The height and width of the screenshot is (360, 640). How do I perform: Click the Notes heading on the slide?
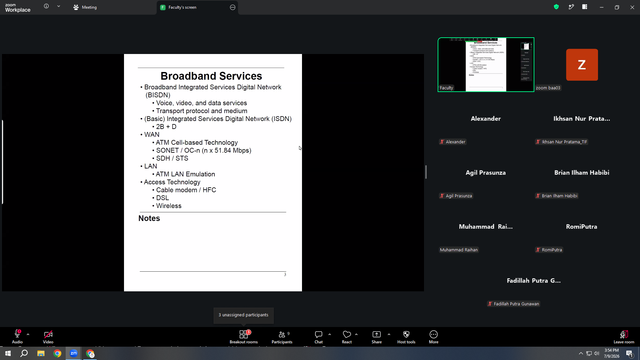[149, 218]
